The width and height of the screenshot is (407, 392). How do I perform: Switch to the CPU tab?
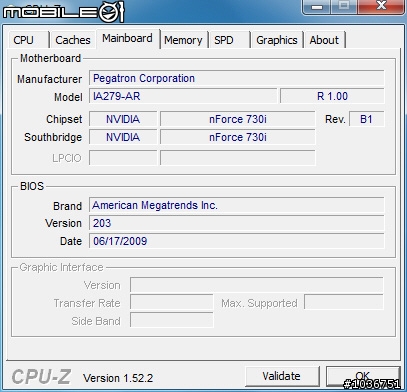click(29, 40)
